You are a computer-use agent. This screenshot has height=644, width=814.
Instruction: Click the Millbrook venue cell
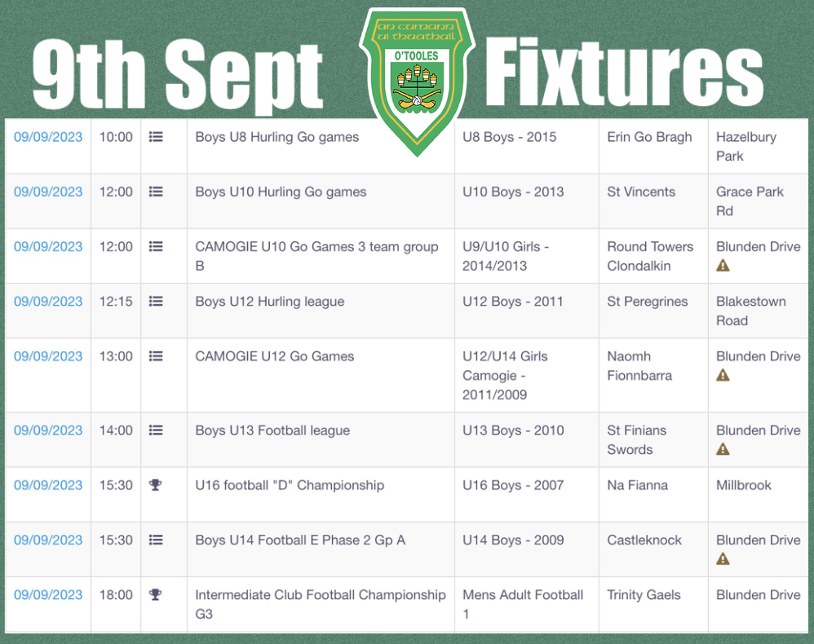(x=744, y=485)
